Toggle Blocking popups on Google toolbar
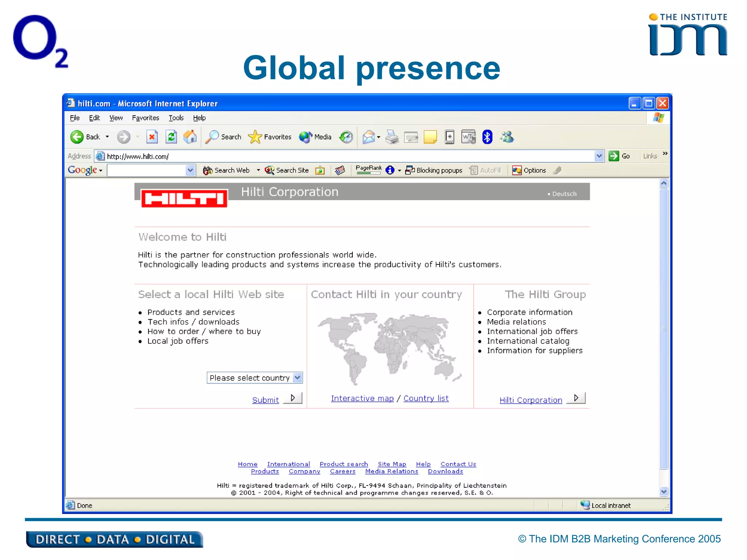 click(x=434, y=170)
